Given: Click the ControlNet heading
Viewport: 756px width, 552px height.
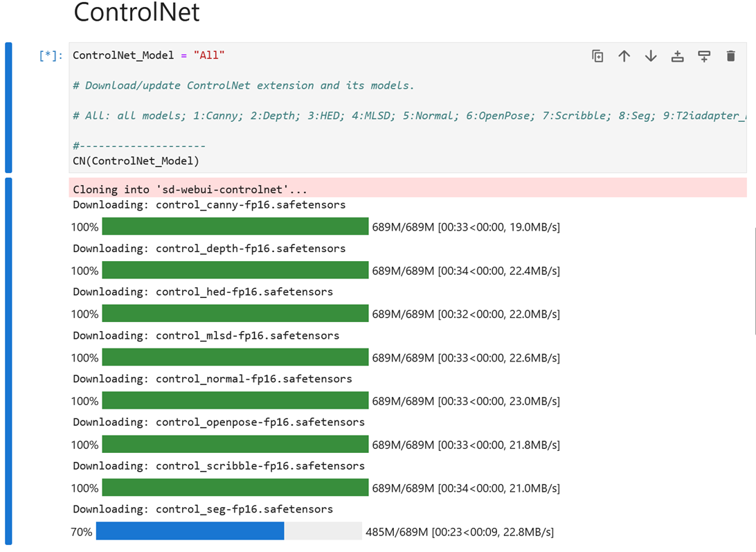Looking at the screenshot, I should pyautogui.click(x=136, y=12).
